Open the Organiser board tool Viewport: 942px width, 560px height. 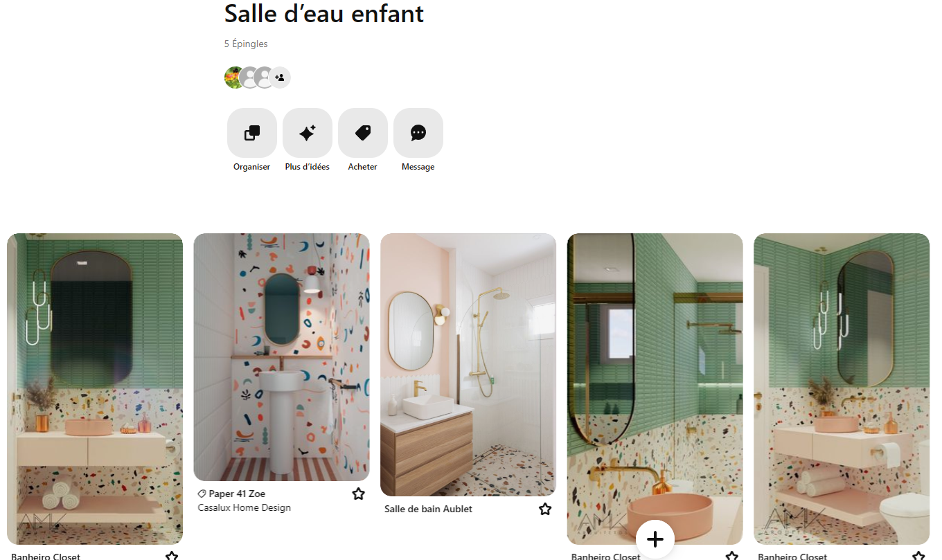coord(252,133)
